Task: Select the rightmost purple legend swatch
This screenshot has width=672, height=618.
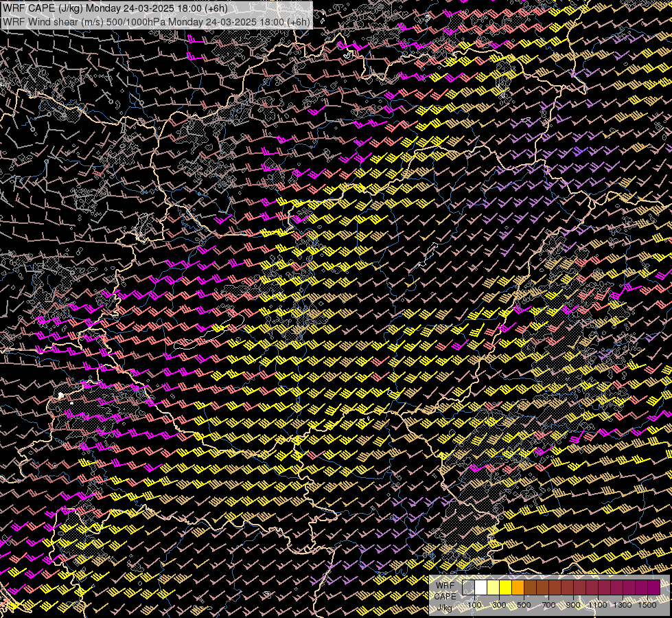Action: coord(654,588)
